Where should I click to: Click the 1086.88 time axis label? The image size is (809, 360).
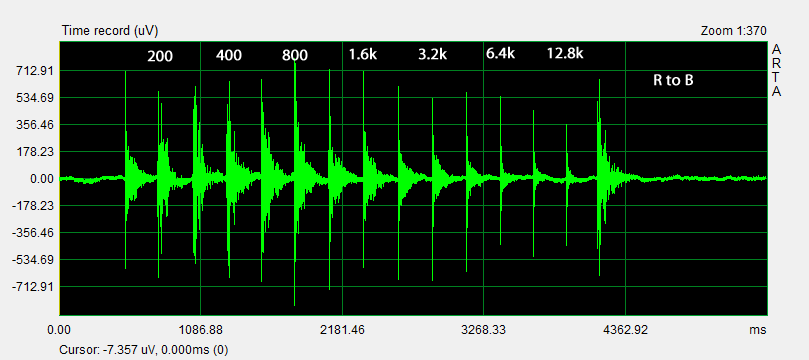pos(200,330)
